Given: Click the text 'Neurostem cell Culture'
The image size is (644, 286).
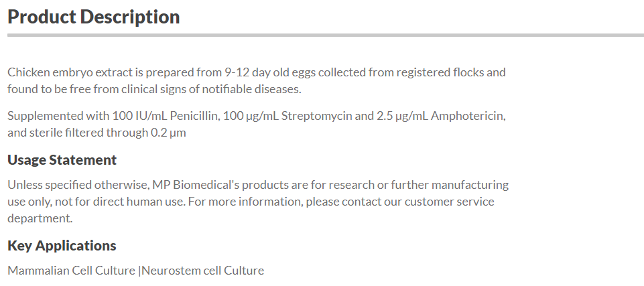Looking at the screenshot, I should (x=203, y=271).
